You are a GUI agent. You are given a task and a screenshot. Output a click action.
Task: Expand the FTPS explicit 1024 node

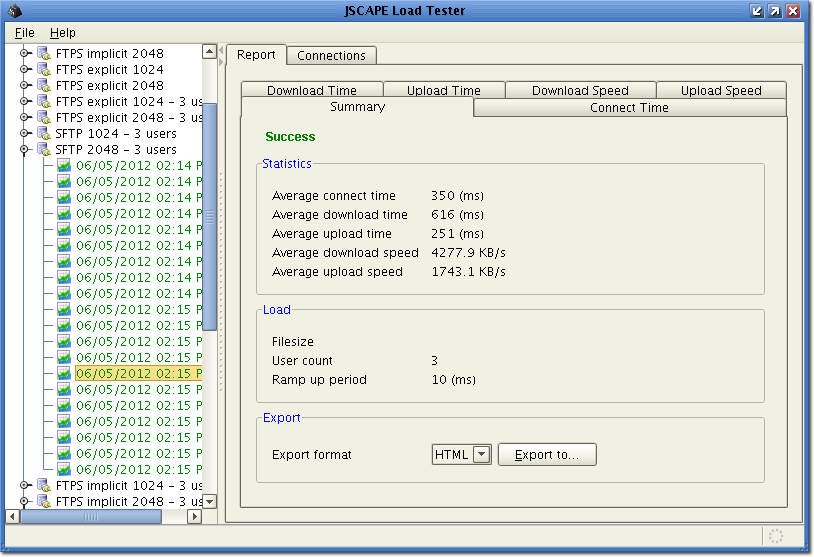click(24, 70)
